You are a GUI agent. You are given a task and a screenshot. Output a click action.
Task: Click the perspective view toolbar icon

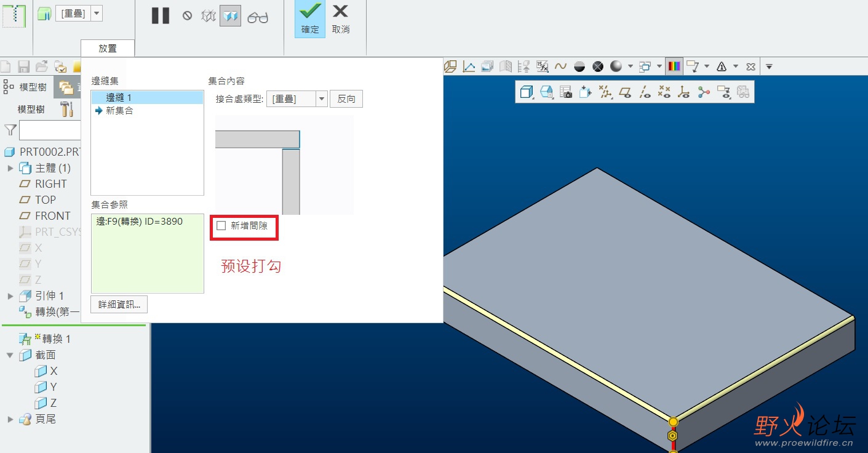[x=450, y=66]
